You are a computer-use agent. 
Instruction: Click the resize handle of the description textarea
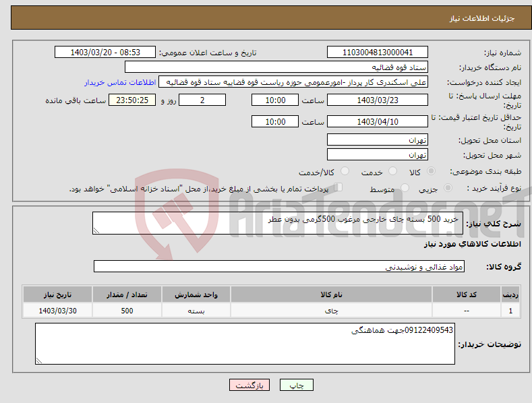pyautogui.click(x=96, y=230)
